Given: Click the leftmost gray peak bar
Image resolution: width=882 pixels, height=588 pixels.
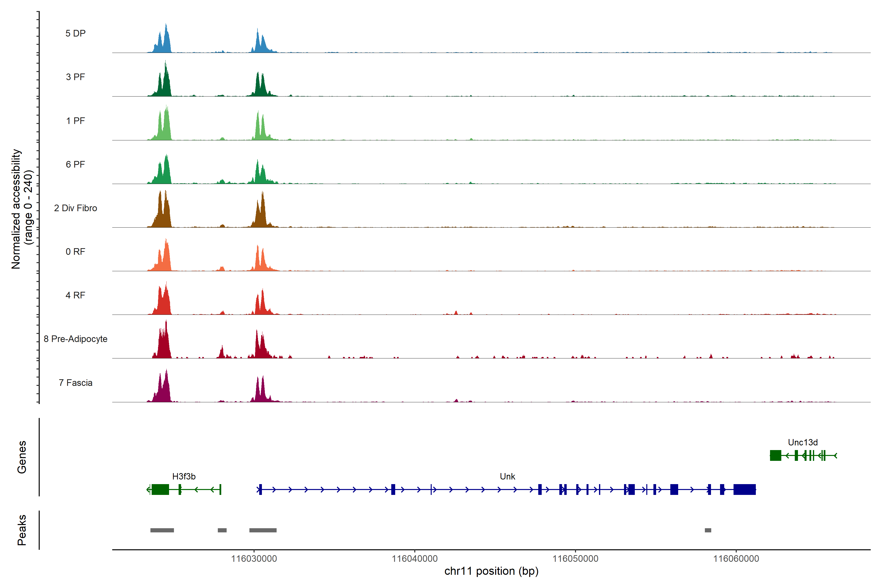Looking at the screenshot, I should coord(162,530).
